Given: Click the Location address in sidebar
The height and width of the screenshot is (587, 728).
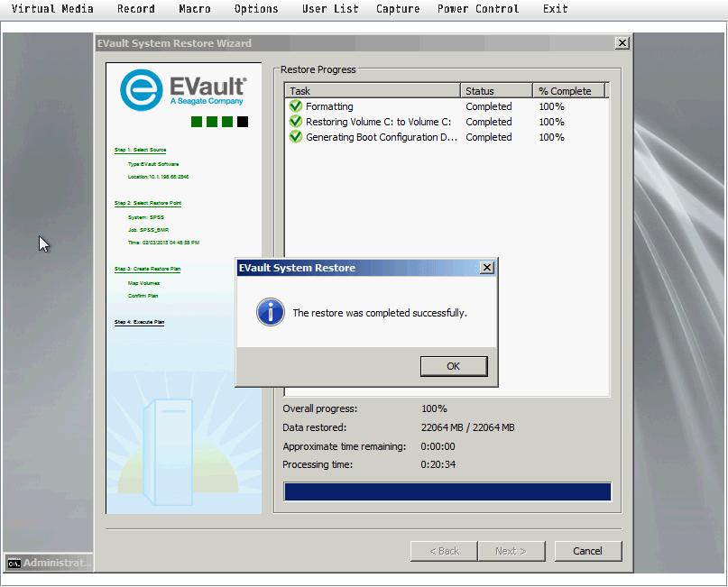Looking at the screenshot, I should pyautogui.click(x=159, y=177).
